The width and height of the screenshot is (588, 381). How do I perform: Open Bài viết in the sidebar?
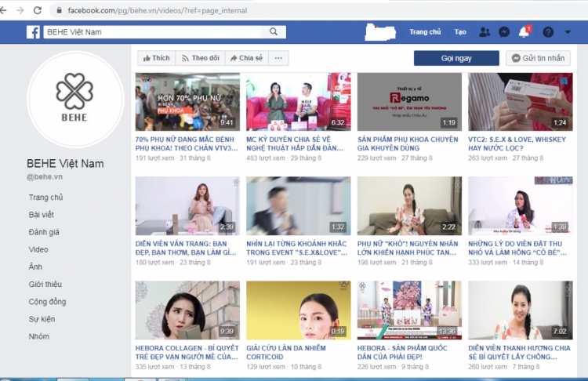(42, 215)
